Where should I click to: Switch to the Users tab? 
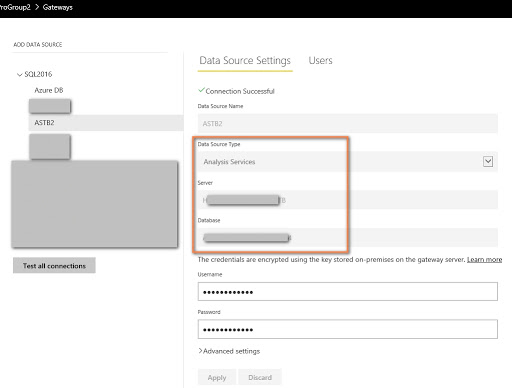pos(320,61)
